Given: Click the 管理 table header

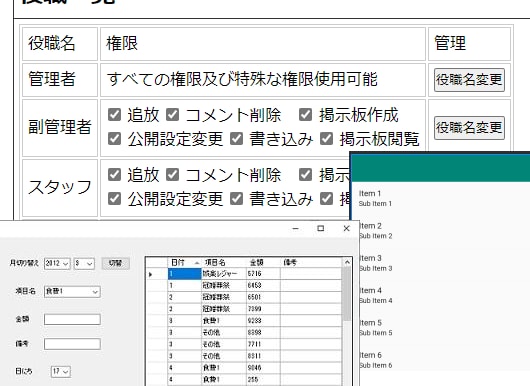Looking at the screenshot, I should point(469,44).
